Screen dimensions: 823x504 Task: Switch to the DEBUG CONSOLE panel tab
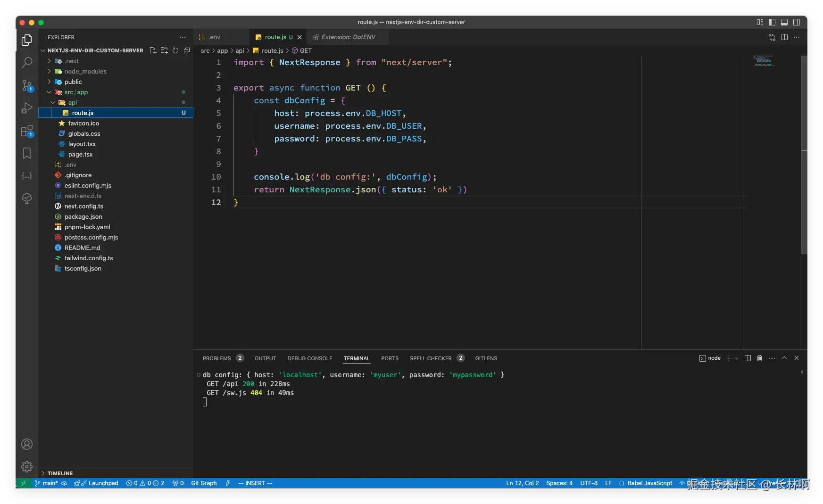point(310,358)
